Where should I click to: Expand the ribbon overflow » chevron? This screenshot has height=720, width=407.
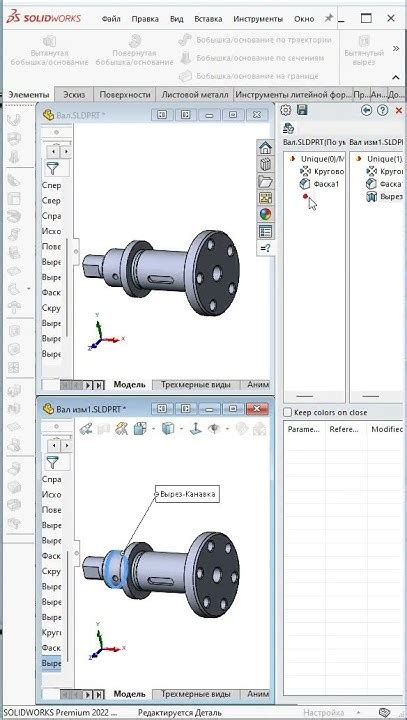coord(396,48)
